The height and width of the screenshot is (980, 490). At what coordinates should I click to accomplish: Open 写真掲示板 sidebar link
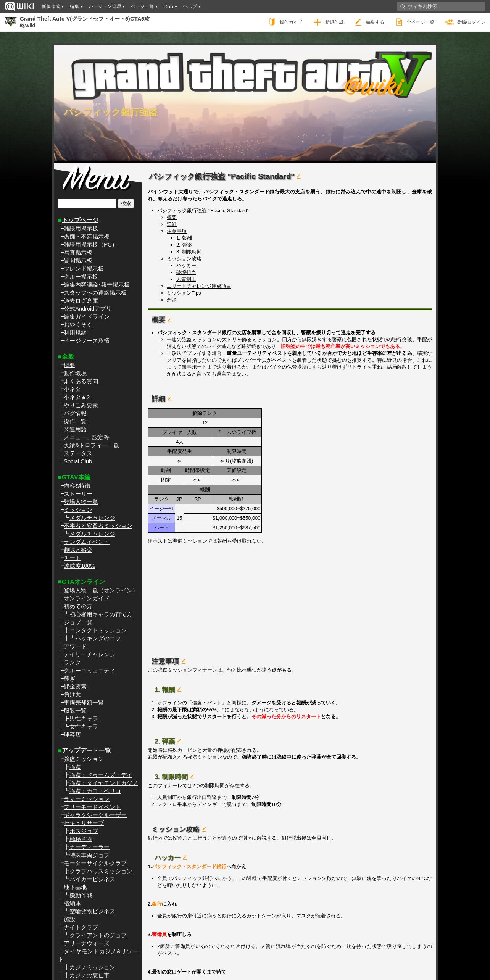(x=78, y=253)
